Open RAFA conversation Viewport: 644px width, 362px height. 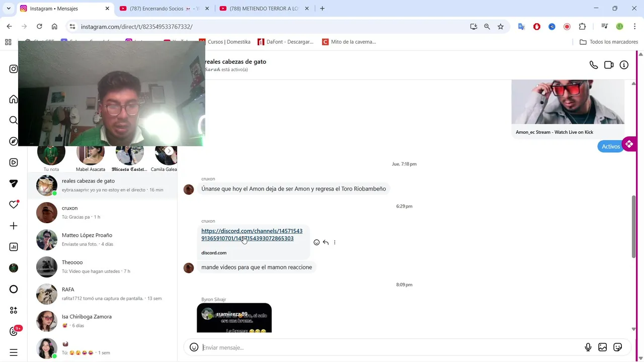coord(103,294)
